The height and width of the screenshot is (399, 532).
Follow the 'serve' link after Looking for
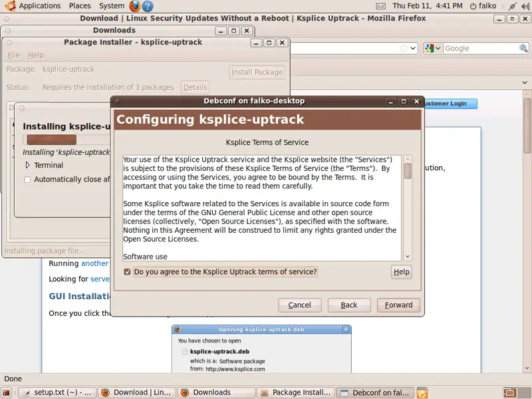point(100,279)
